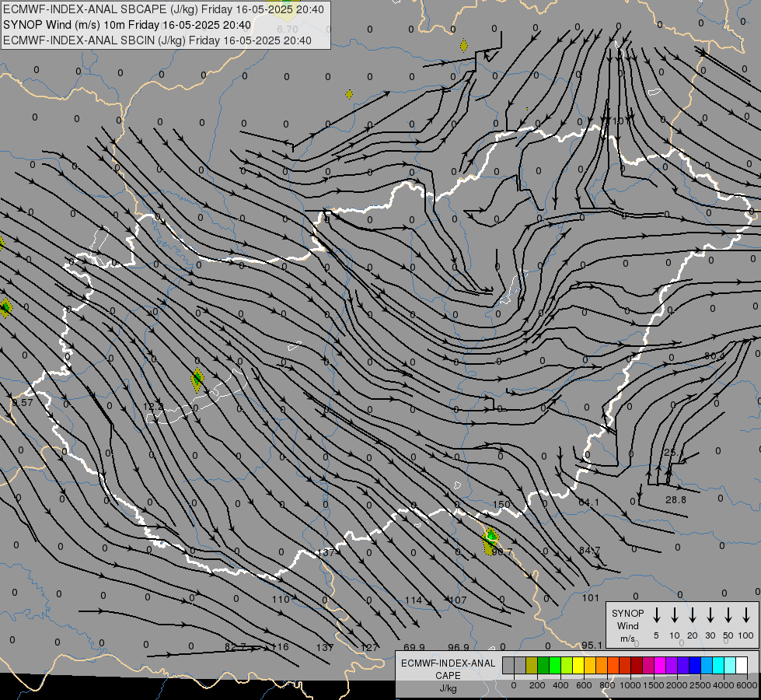Screen dimensions: 761x700
Task: Click the 4000 tick label on CAPE scale
Action: coord(724,685)
